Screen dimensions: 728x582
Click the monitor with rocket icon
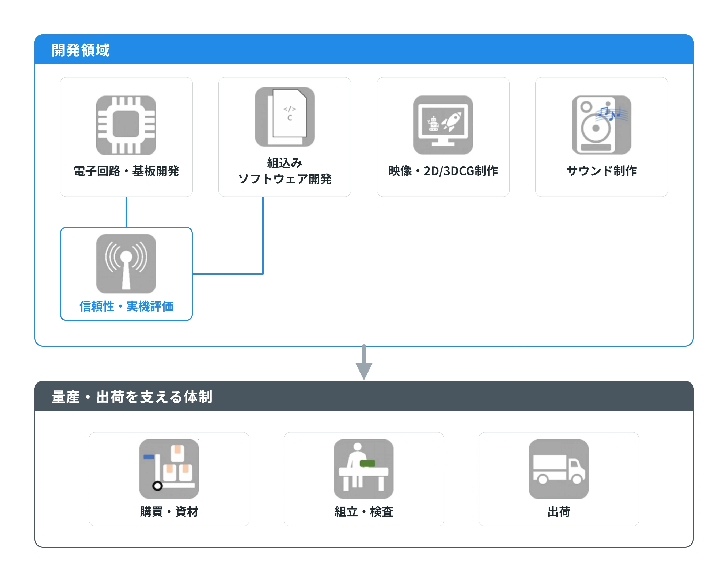point(443,125)
